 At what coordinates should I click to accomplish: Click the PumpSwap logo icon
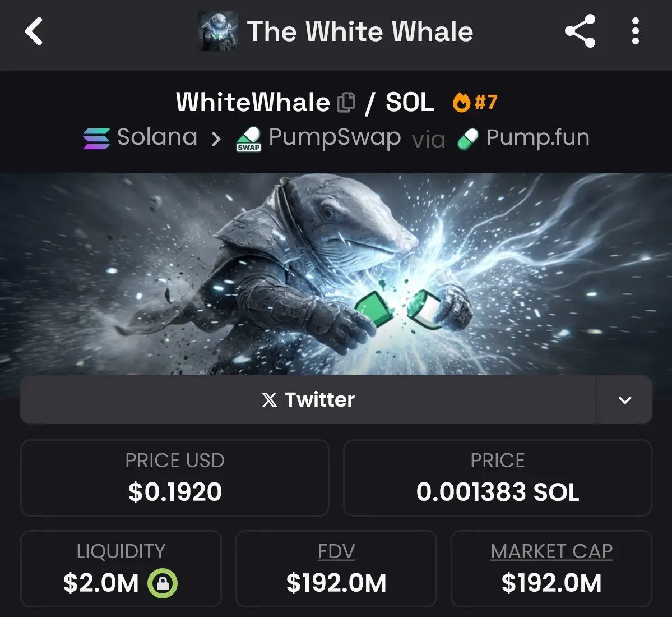tap(249, 139)
